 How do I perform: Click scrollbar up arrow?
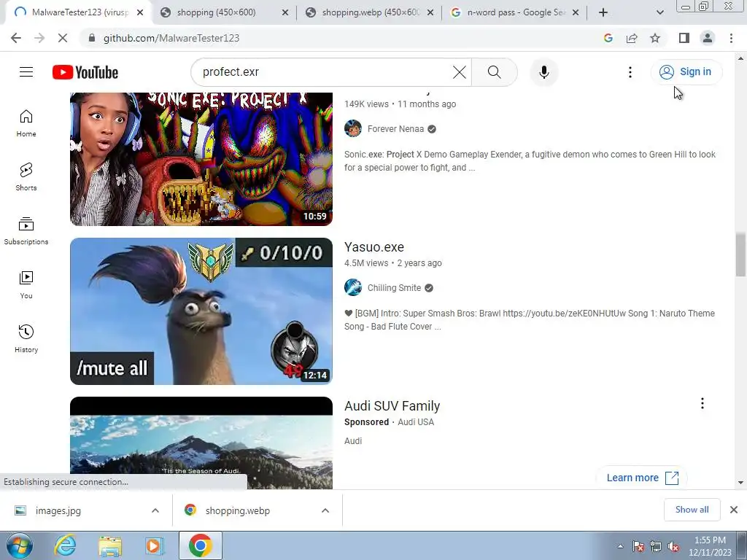(740, 58)
